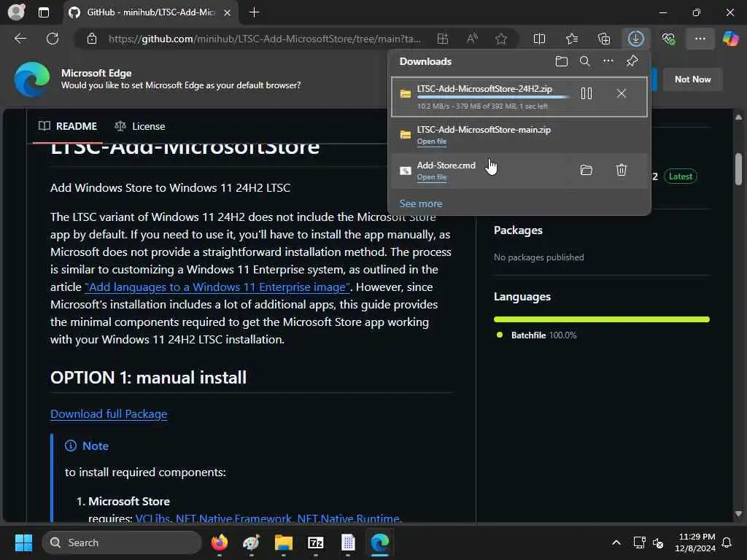Viewport: 747px width, 560px height.
Task: Switch to License tab
Action: pos(139,126)
